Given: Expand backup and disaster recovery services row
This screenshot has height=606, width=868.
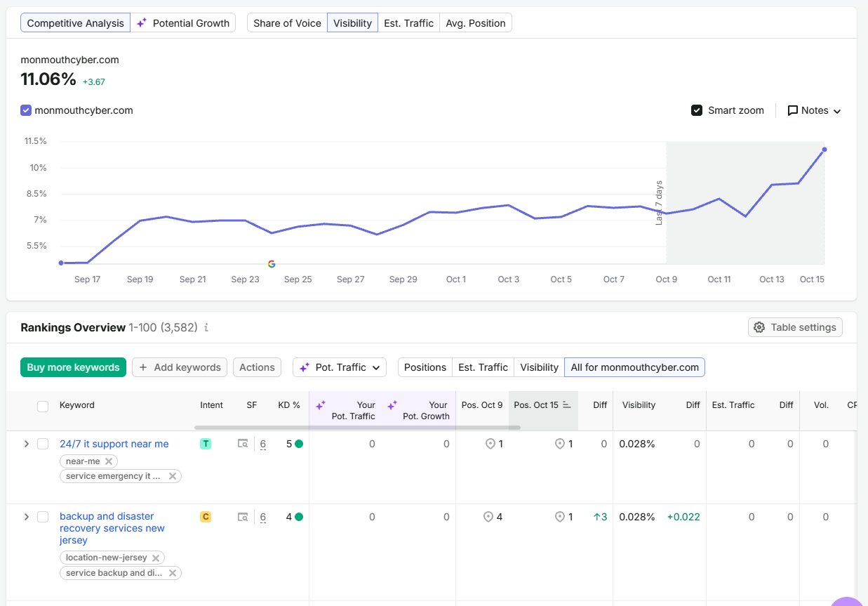Looking at the screenshot, I should 27,517.
